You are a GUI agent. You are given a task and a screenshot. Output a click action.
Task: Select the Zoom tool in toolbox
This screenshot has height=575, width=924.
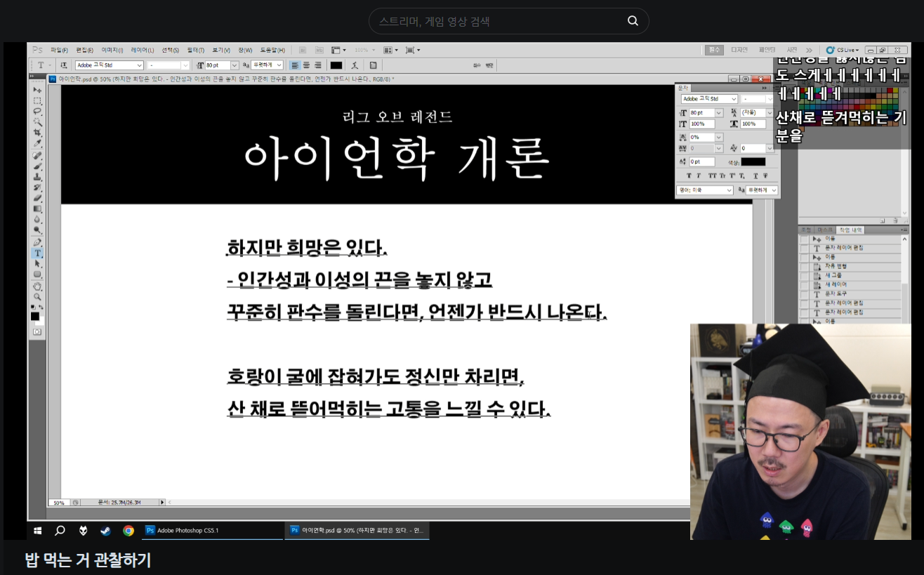point(37,296)
